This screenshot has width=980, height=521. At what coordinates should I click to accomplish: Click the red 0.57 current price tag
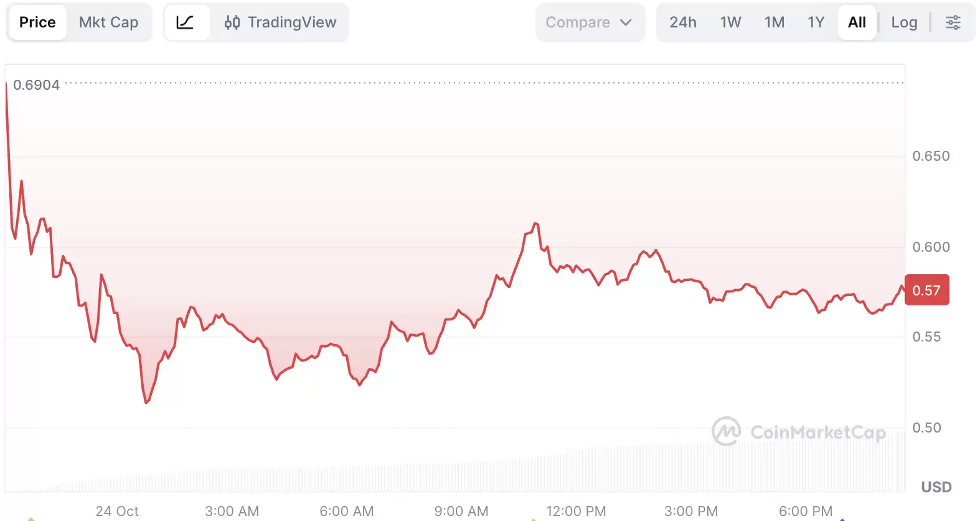coord(926,290)
